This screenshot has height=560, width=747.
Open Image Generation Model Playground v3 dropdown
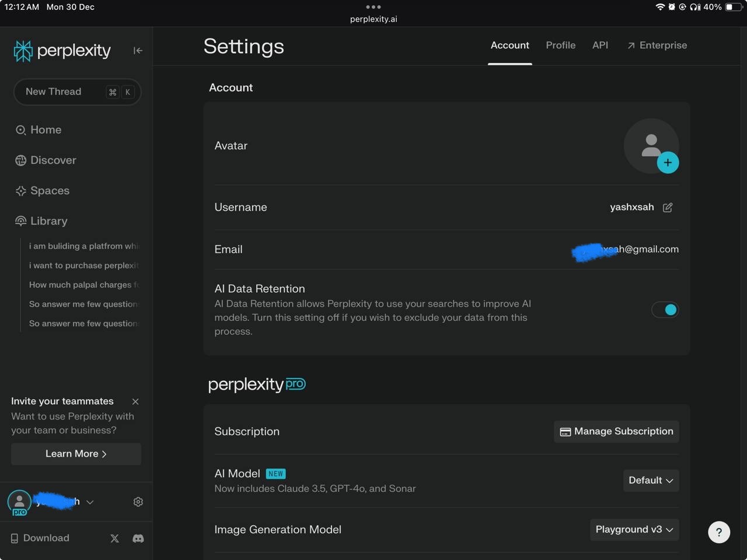coord(634,530)
